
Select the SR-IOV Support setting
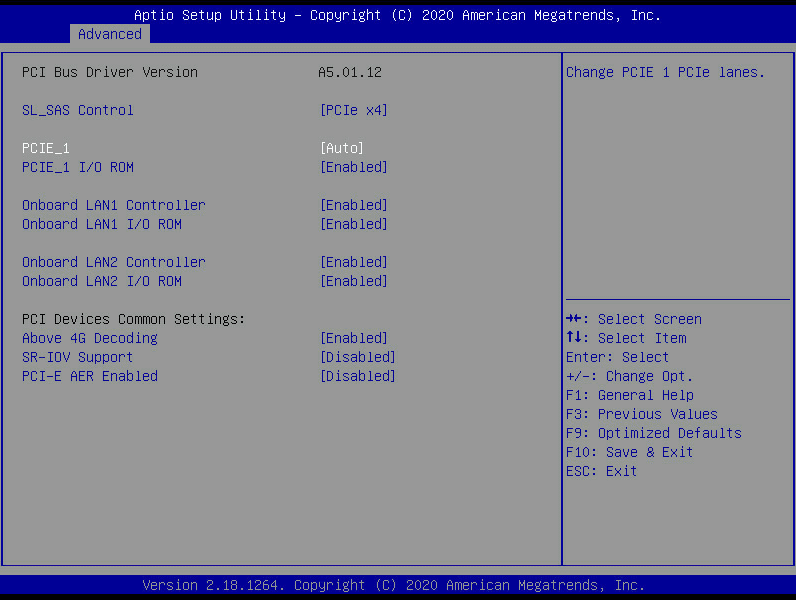tap(78, 357)
